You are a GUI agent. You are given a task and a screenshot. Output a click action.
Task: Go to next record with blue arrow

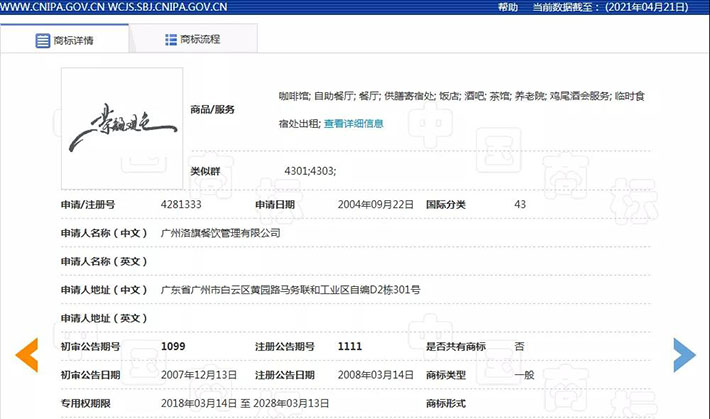[684, 354]
